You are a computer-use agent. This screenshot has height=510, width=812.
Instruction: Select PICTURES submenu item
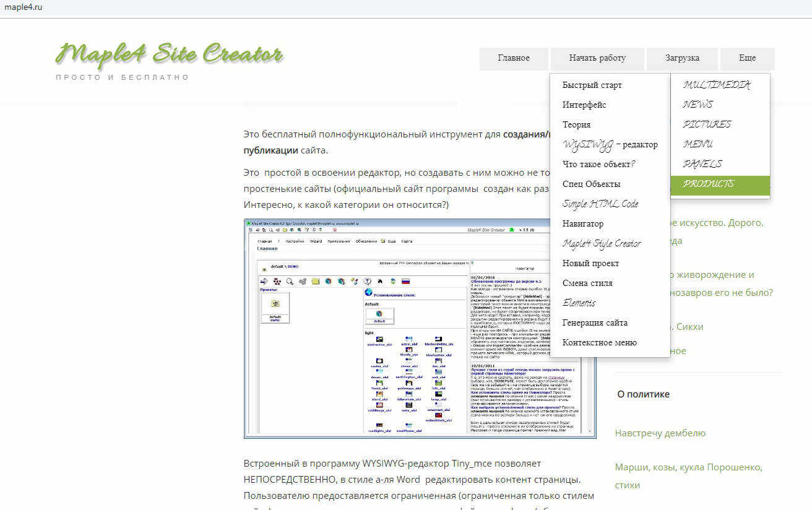tap(720, 124)
